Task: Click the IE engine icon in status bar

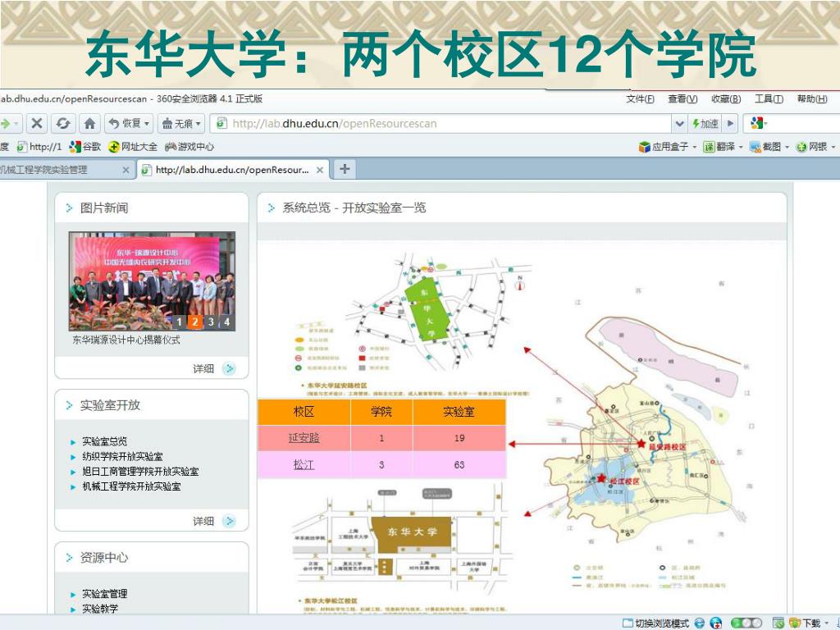Action: pos(699,623)
